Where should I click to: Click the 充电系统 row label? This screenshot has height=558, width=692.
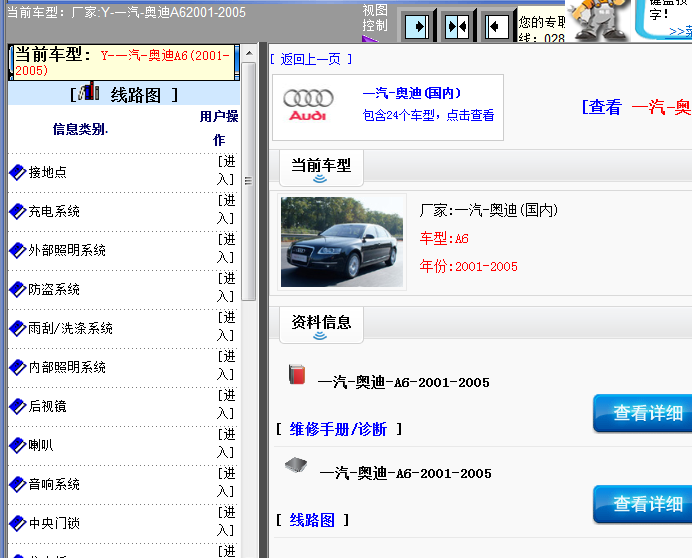pyautogui.click(x=54, y=211)
